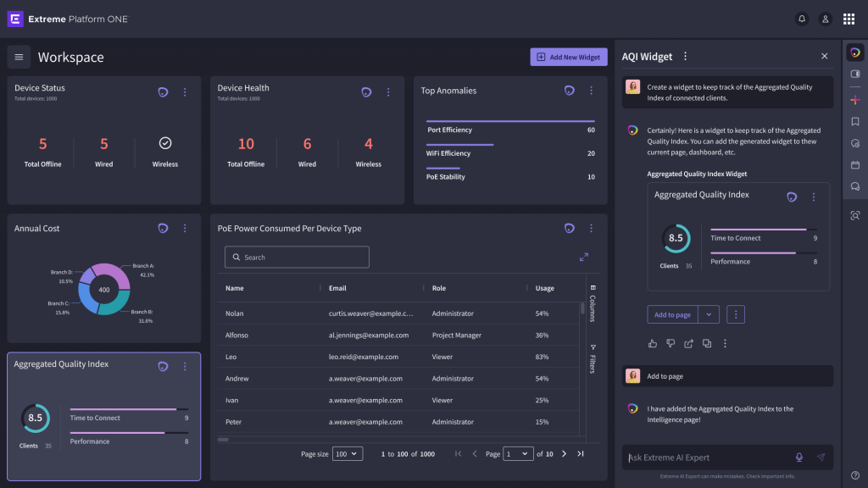868x488 pixels.
Task: Open more options under AI response
Action: point(725,344)
